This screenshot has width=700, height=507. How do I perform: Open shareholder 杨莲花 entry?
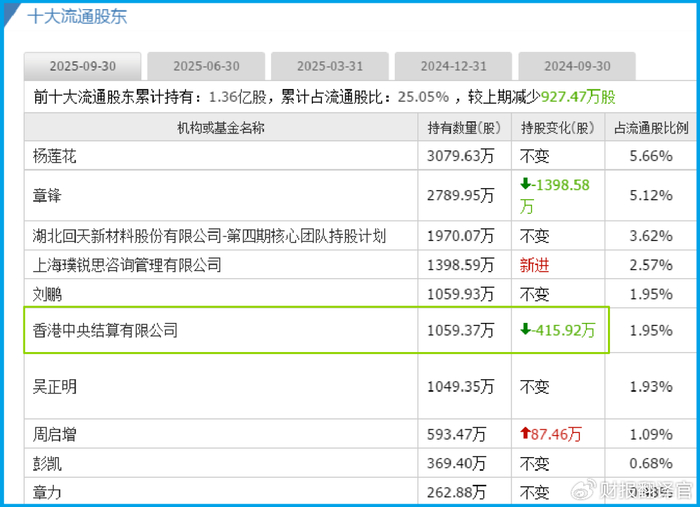pos(54,155)
